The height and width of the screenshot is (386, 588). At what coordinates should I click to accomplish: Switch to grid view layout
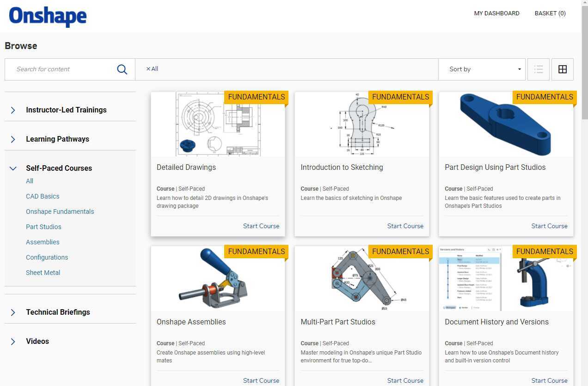563,69
